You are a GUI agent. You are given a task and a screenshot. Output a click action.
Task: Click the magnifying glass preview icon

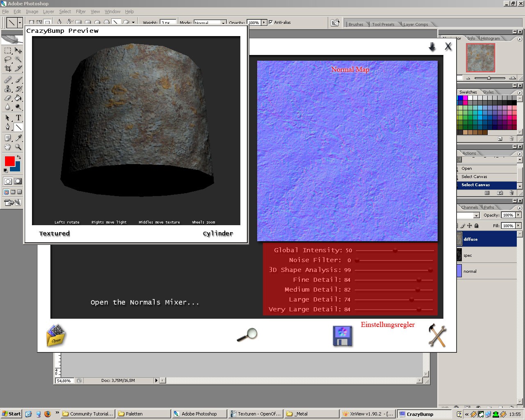coord(247,335)
